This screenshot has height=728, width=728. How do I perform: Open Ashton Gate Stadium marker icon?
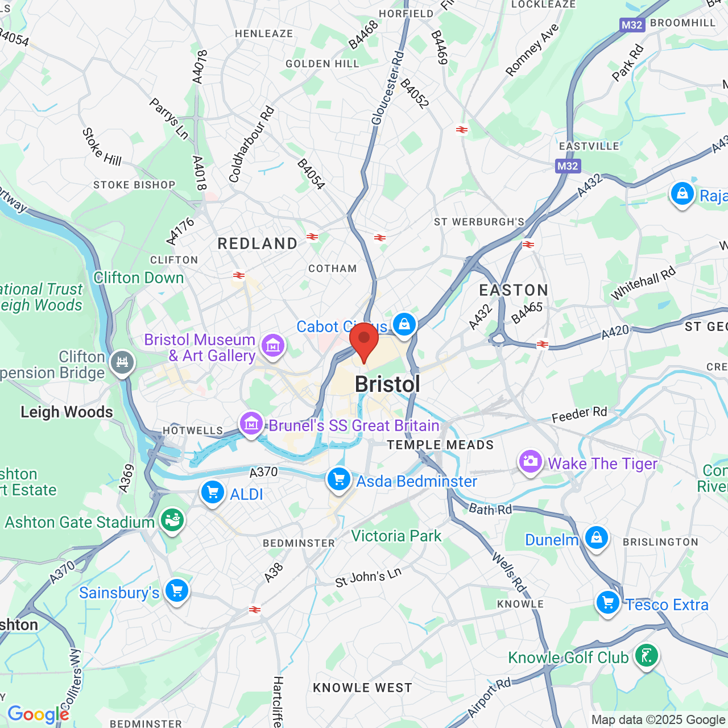pos(172,521)
